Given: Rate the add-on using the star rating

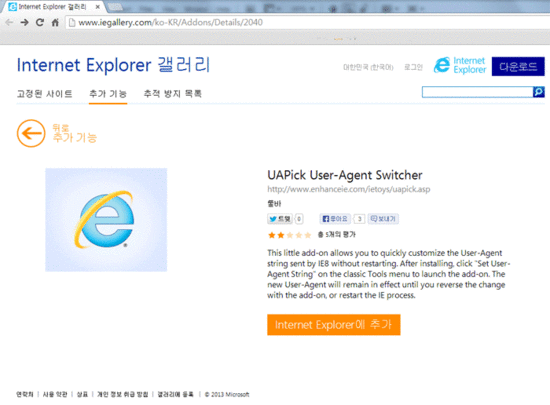Looking at the screenshot, I should [289, 235].
